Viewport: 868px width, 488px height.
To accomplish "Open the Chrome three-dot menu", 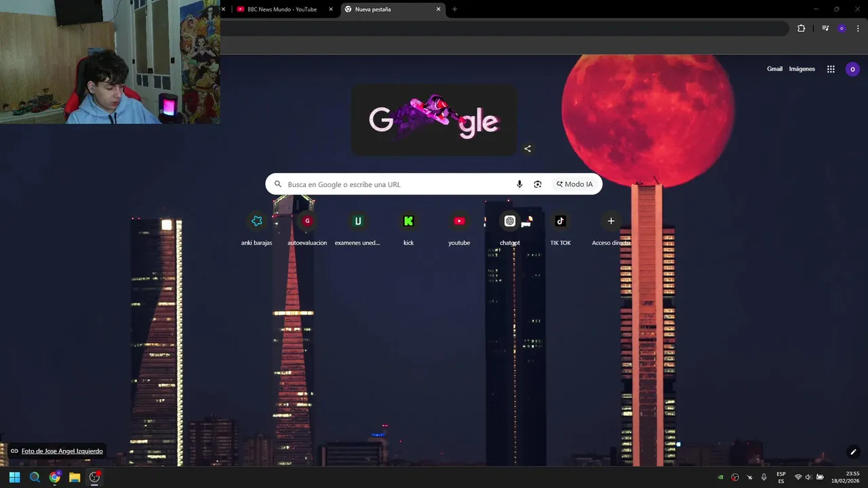I will [858, 28].
